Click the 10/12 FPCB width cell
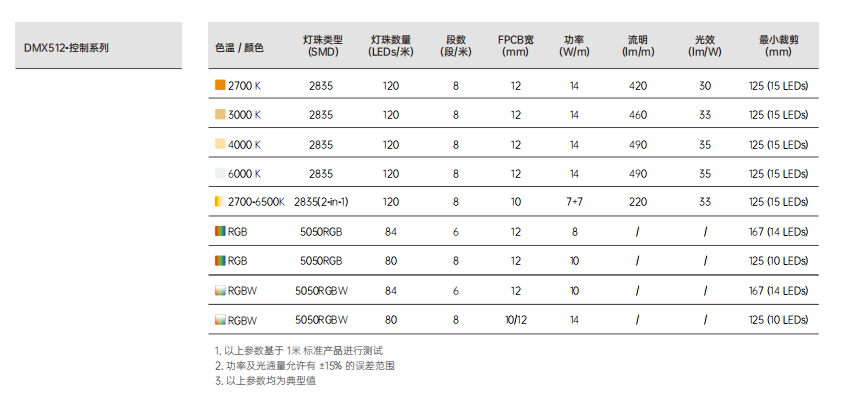 point(515,320)
